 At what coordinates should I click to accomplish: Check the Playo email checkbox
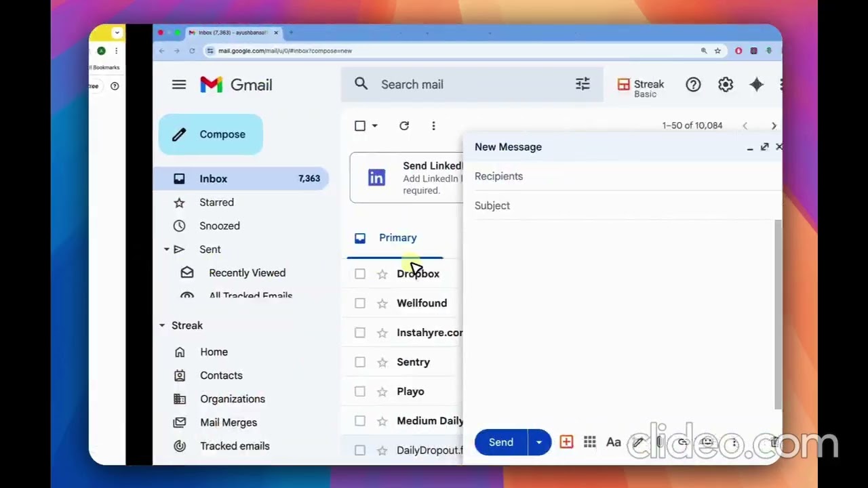tap(360, 392)
